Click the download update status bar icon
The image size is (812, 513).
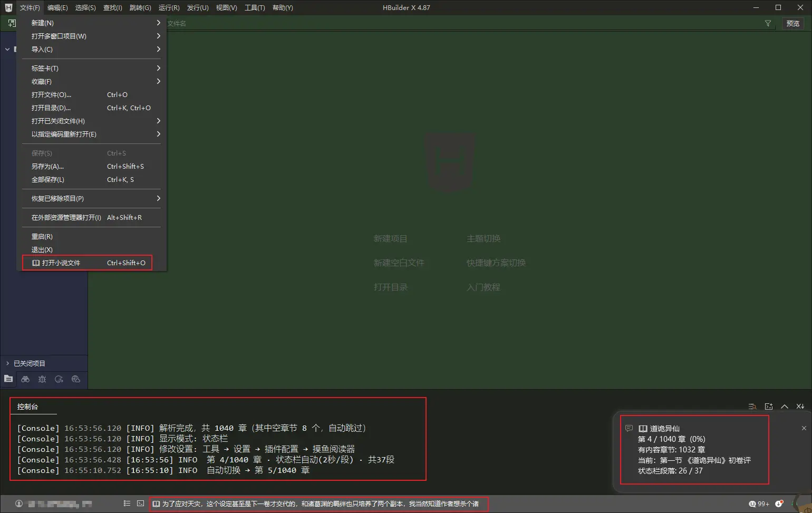click(779, 504)
